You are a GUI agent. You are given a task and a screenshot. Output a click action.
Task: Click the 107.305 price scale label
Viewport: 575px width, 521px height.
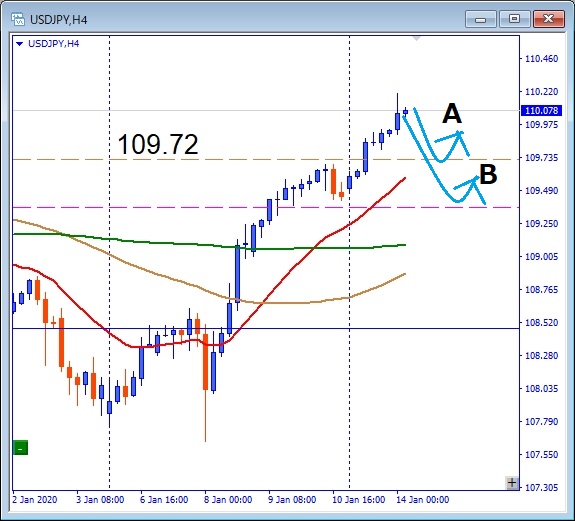(542, 488)
